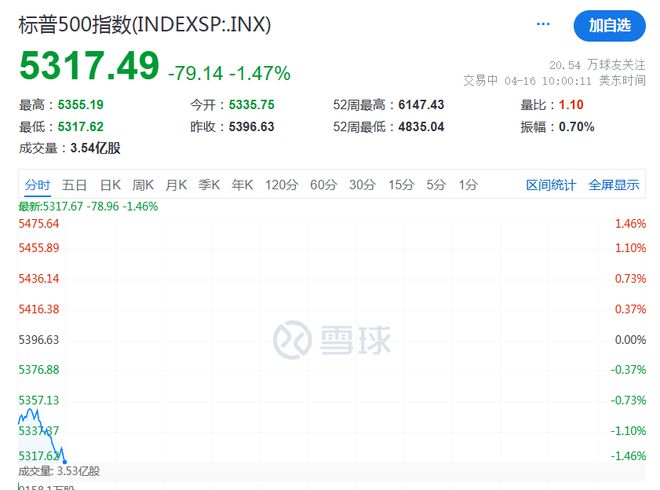Click the change value -79.14 -1.47%
This screenshot has height=490, width=660.
click(x=229, y=74)
